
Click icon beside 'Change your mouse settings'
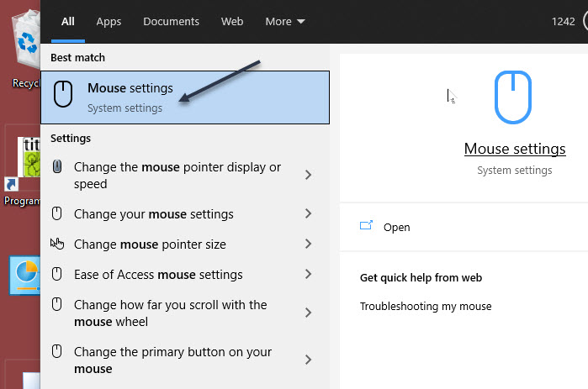point(57,214)
